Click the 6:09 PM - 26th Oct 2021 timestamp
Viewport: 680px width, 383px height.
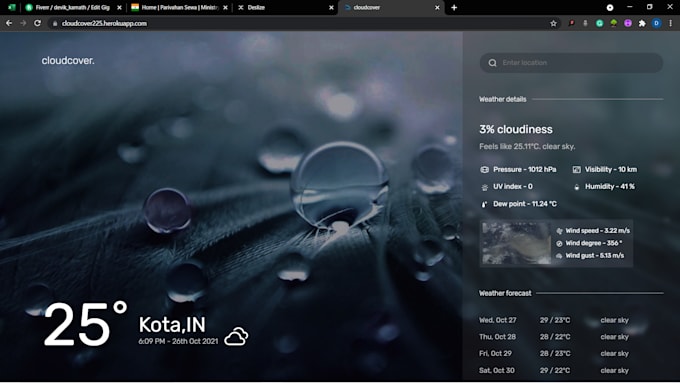pos(178,341)
